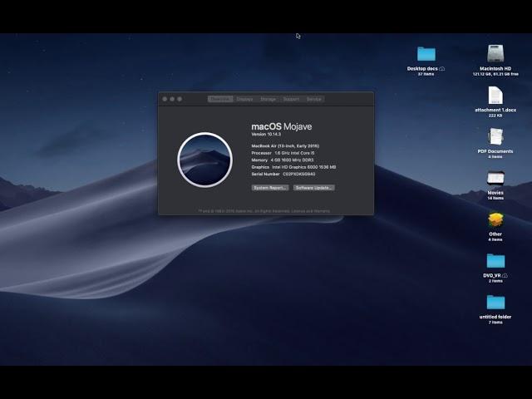Click the 'attachment 1.docx' file name
This screenshot has height=399, width=532.
pos(495,110)
